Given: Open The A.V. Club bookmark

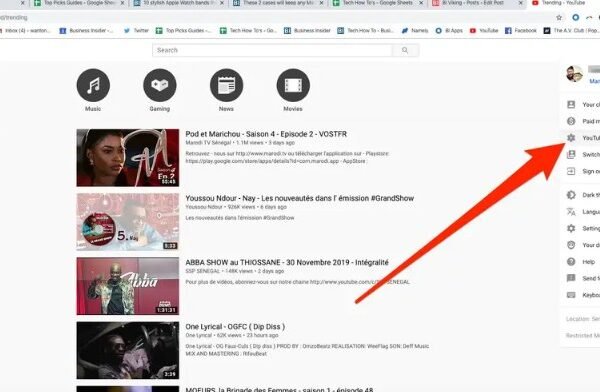Looking at the screenshot, I should pyautogui.click(x=571, y=31).
